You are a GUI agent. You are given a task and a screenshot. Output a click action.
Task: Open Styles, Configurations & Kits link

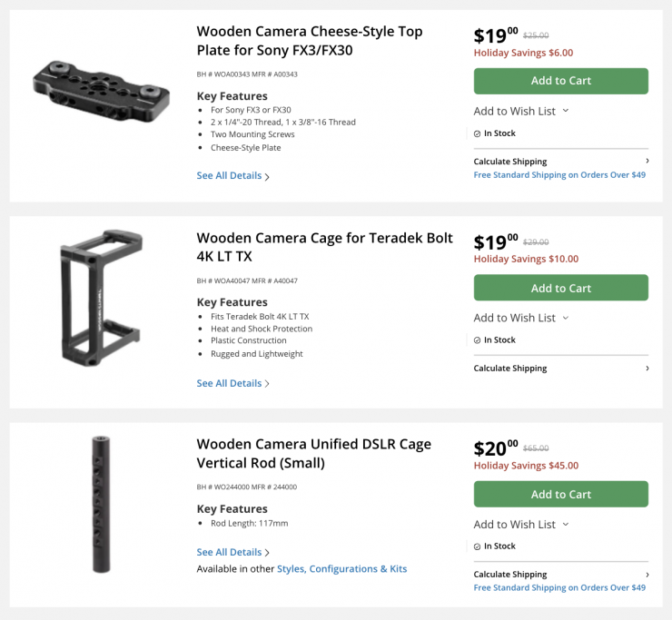[341, 569]
